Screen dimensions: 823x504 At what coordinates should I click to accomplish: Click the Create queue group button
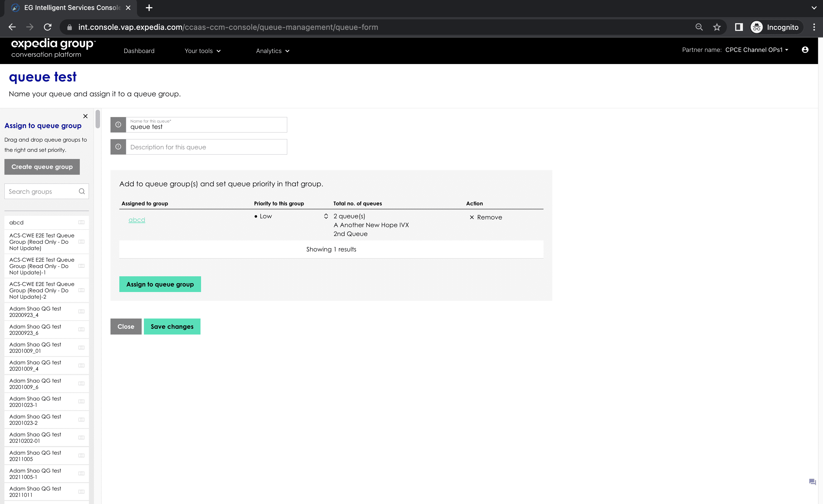tap(42, 166)
